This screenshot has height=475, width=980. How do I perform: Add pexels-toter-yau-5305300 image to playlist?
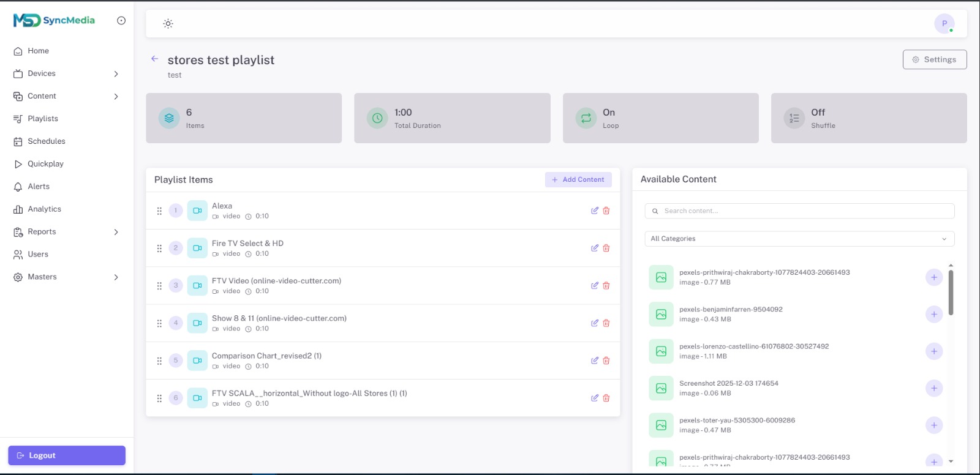pyautogui.click(x=934, y=425)
